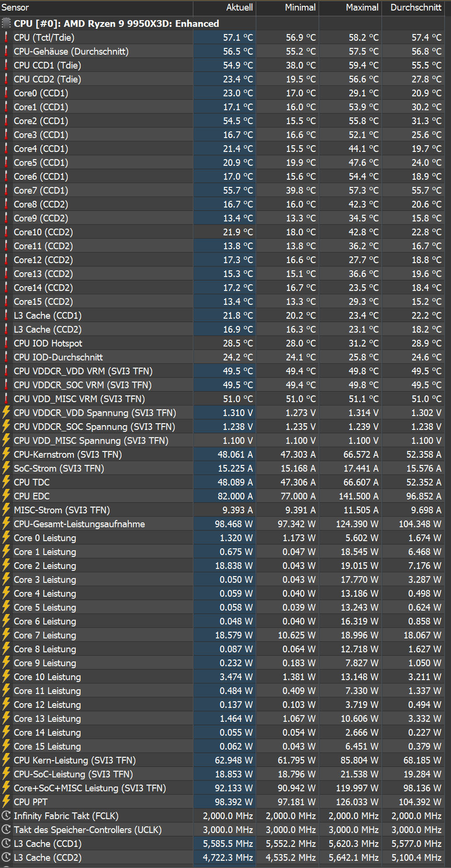The image size is (451, 868).
Task: Click the Maximal column header
Action: (x=350, y=8)
